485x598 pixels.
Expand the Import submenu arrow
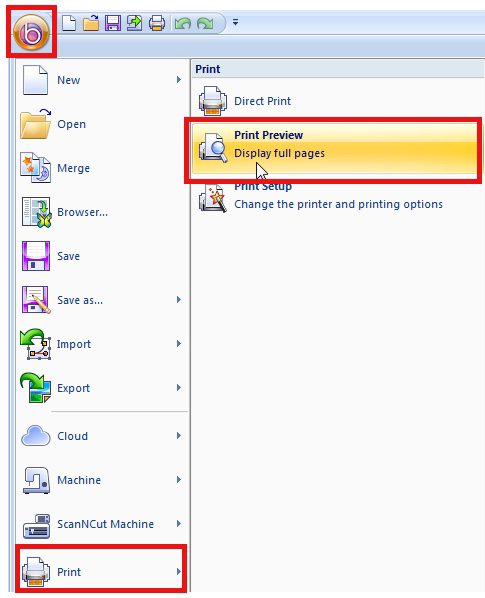pyautogui.click(x=179, y=344)
